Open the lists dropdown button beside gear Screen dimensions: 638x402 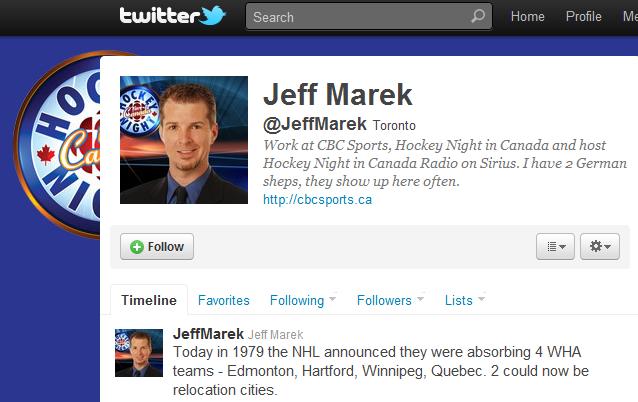(555, 247)
